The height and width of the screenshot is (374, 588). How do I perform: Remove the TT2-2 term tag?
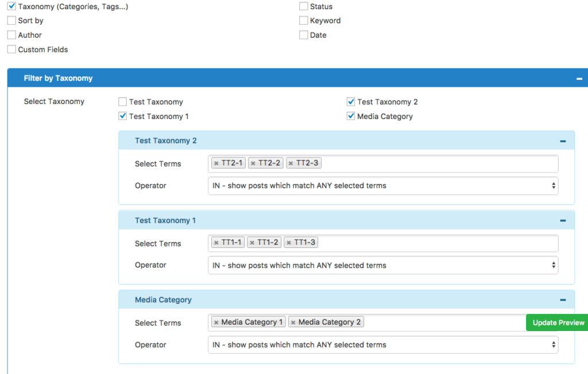(x=253, y=163)
